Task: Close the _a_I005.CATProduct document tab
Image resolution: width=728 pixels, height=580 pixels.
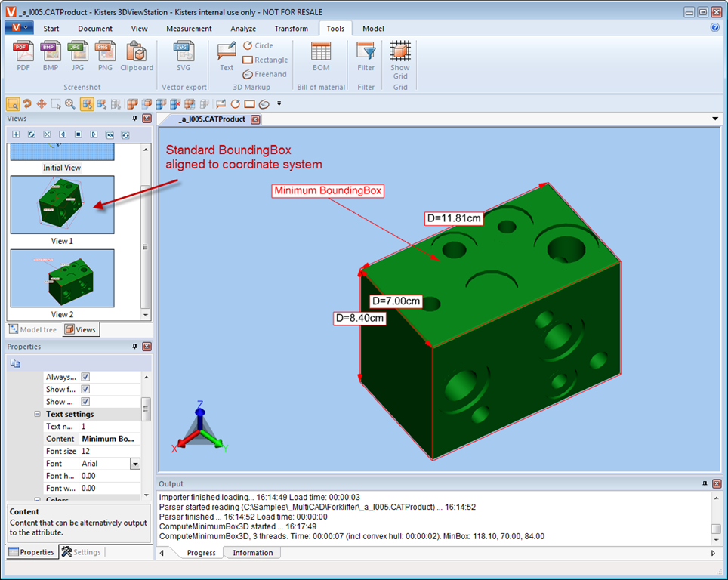Action: pyautogui.click(x=255, y=119)
